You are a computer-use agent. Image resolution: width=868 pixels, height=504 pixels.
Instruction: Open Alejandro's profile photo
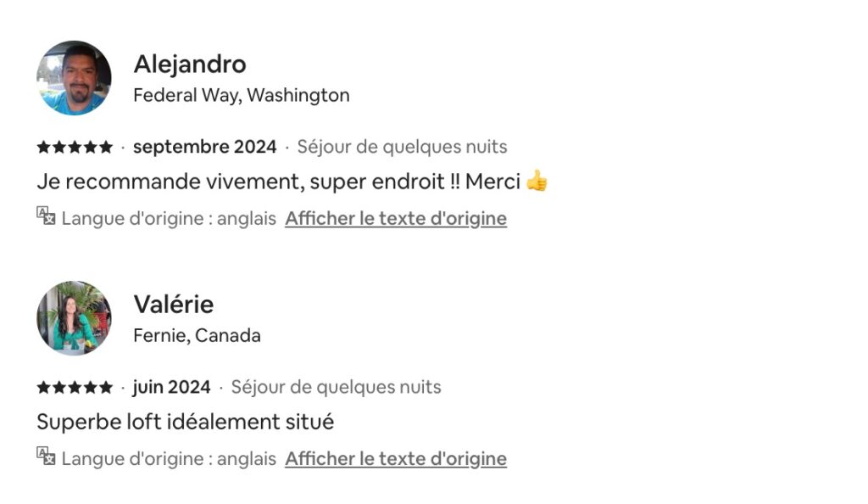click(x=74, y=77)
